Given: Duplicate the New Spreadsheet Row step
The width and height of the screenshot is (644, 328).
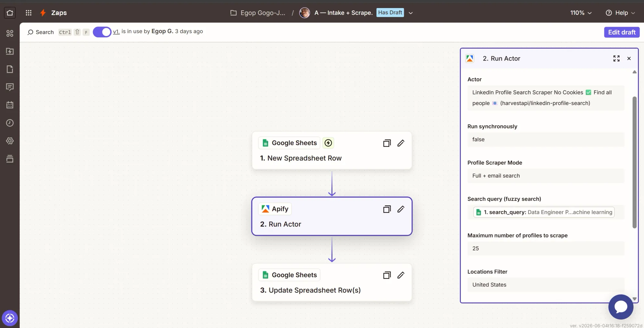Looking at the screenshot, I should tap(387, 143).
